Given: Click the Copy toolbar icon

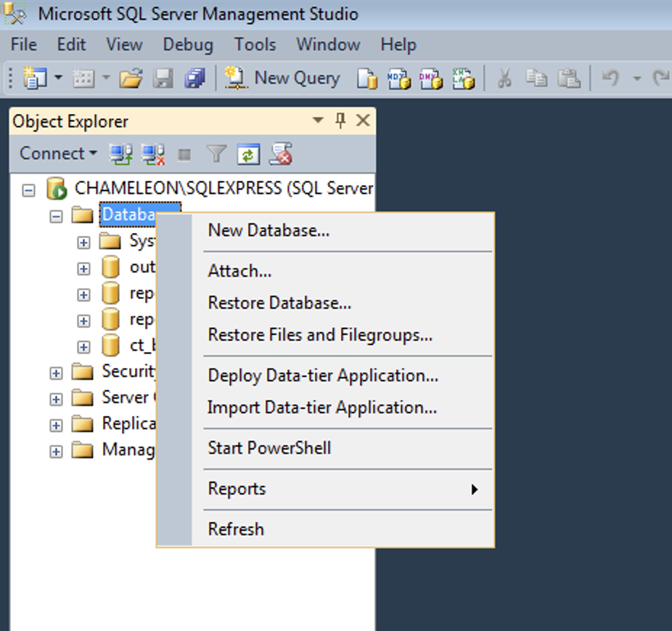Looking at the screenshot, I should pos(536,78).
